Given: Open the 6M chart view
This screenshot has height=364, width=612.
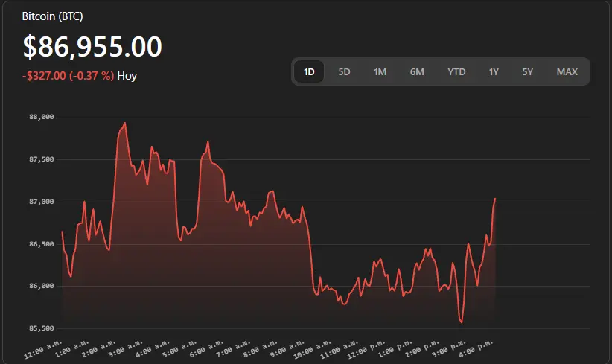Looking at the screenshot, I should (x=417, y=72).
